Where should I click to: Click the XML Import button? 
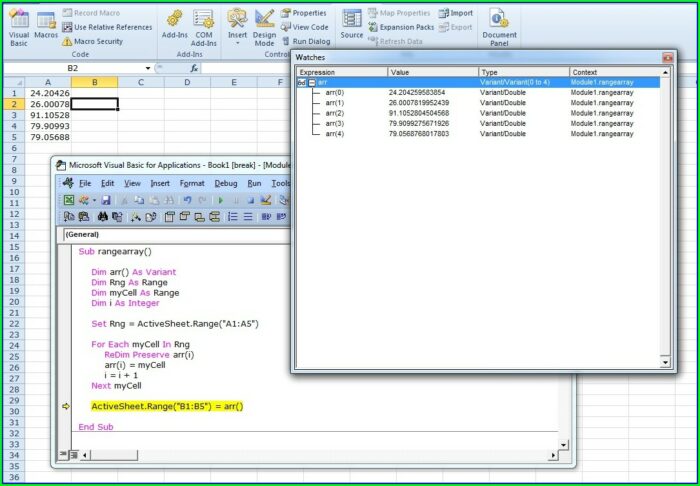[455, 13]
